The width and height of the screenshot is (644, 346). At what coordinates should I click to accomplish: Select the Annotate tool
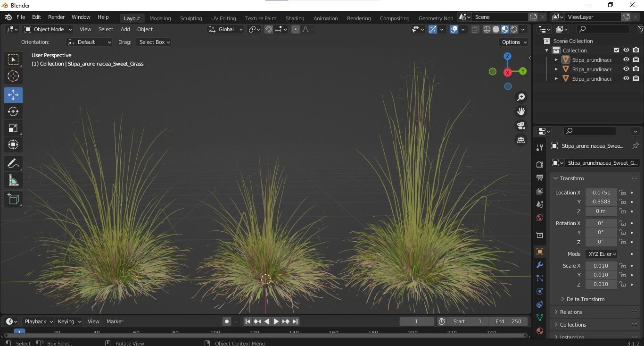(x=13, y=164)
